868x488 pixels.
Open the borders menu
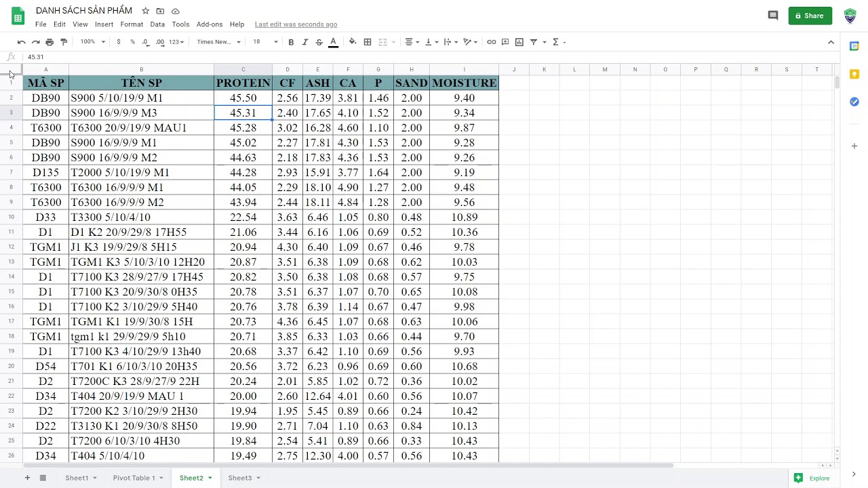tap(368, 42)
